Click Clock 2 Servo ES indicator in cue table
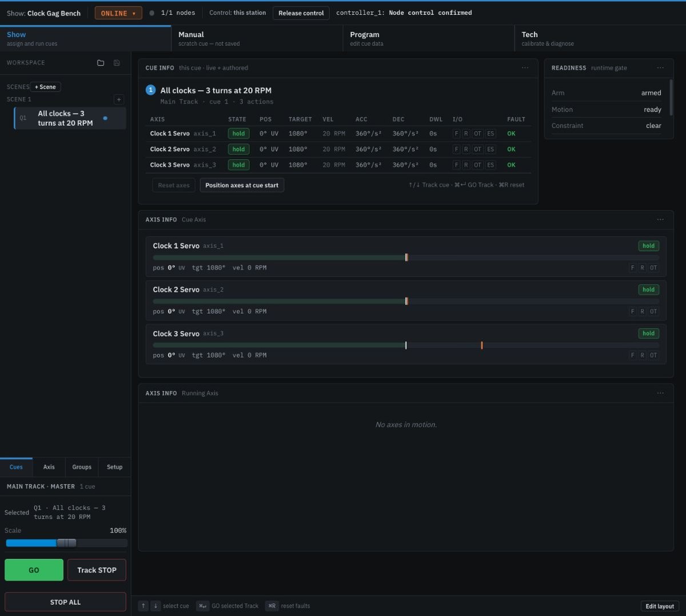 490,149
